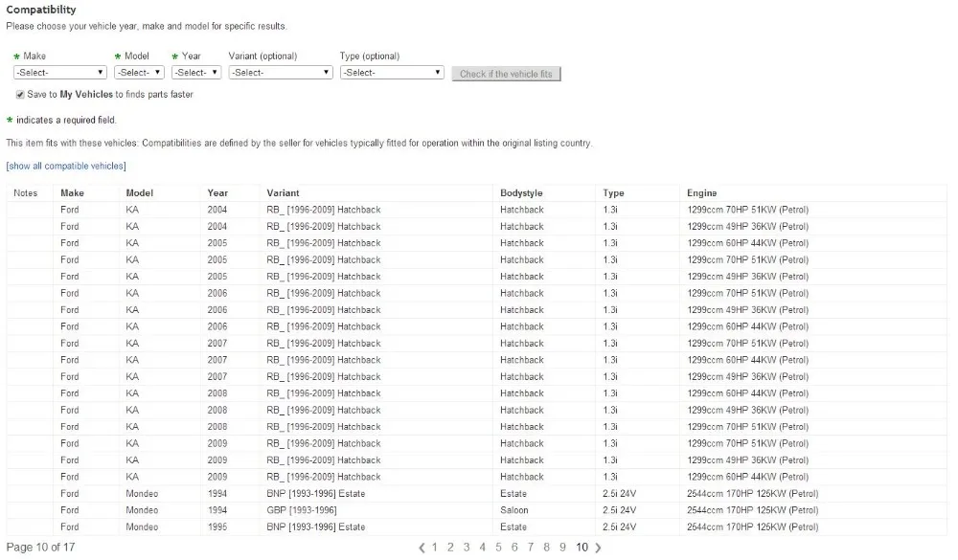Viewport: 958px width, 560px height.
Task: Click the 1994 year cell in the Saloon row
Action: (x=217, y=510)
